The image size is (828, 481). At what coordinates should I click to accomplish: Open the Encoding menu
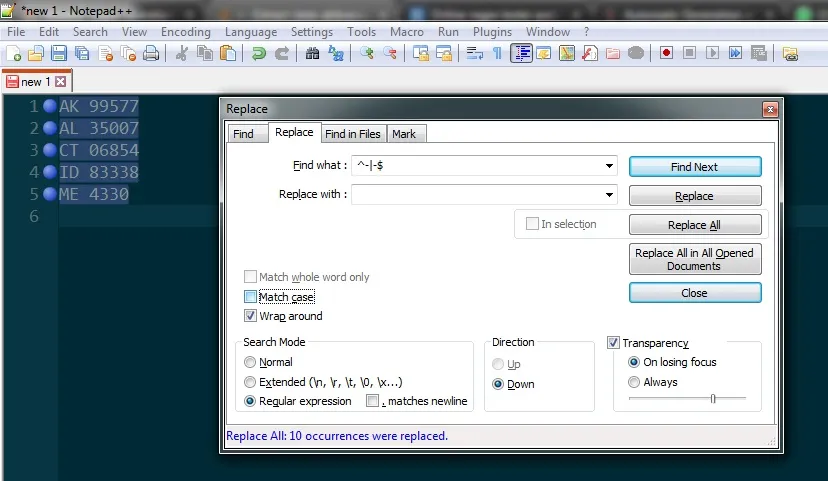(185, 32)
